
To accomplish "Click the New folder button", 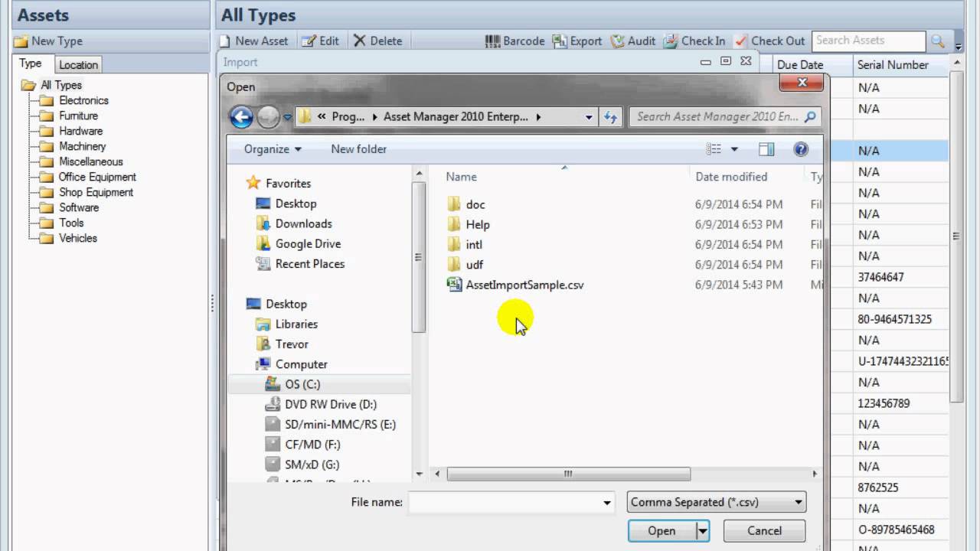I will (x=358, y=149).
